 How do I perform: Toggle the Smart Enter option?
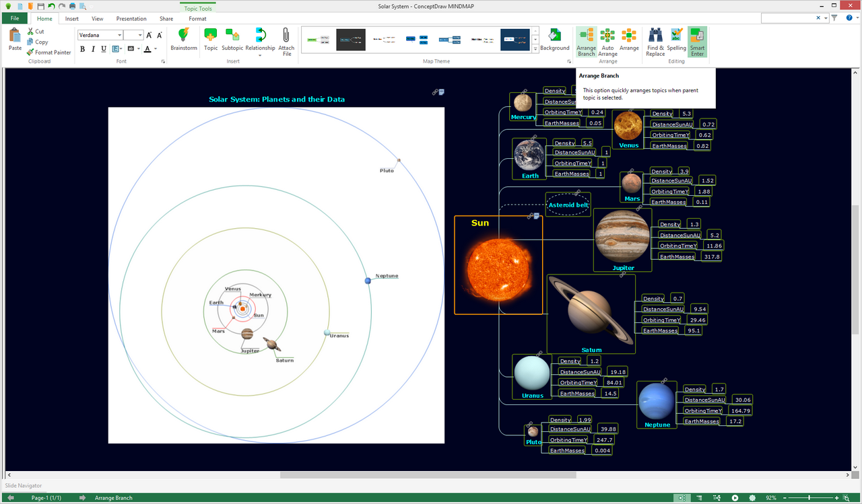tap(697, 39)
